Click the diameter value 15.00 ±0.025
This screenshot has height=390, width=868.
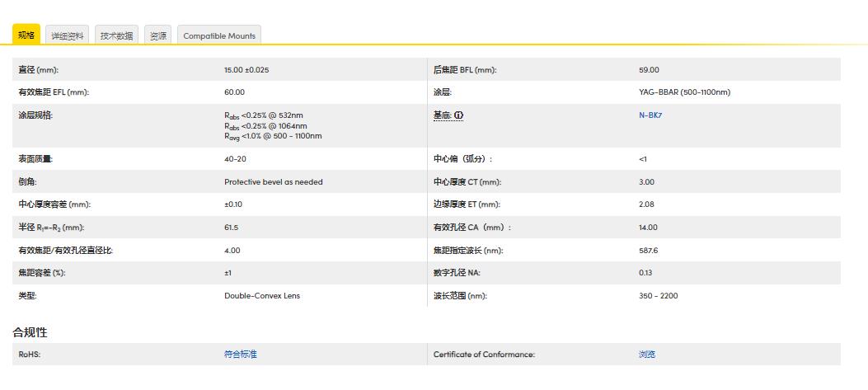click(x=246, y=70)
